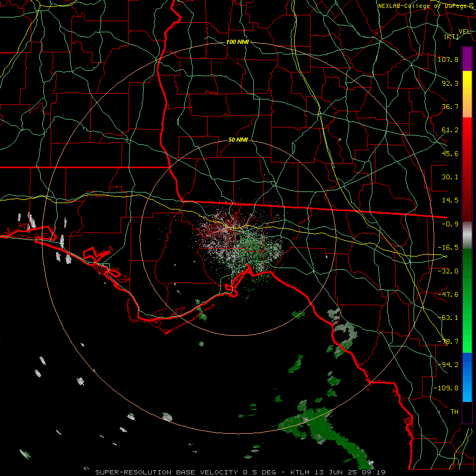Pick the gray segment of the color bar

(467, 235)
